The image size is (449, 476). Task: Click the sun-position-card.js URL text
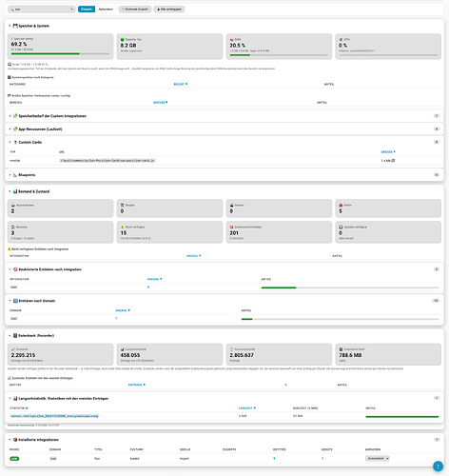pyautogui.click(x=107, y=161)
